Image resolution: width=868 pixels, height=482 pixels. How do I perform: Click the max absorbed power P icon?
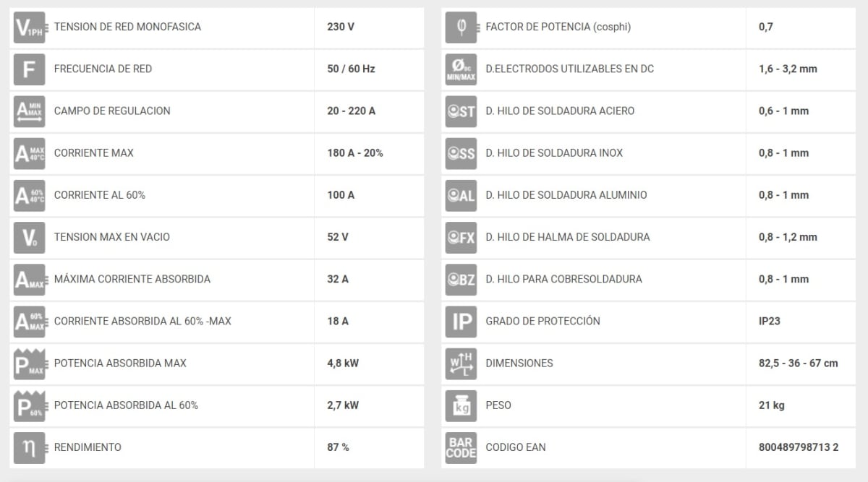(30, 363)
